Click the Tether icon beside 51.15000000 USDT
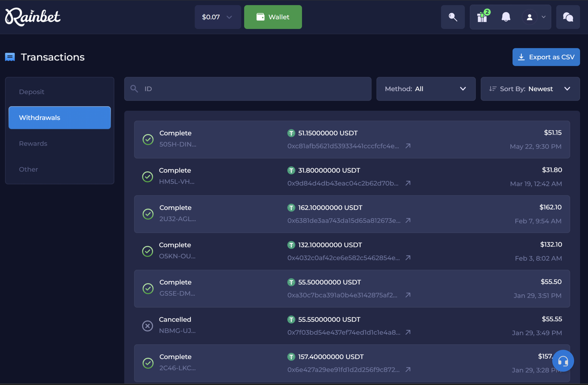This screenshot has width=588, height=385. point(291,133)
